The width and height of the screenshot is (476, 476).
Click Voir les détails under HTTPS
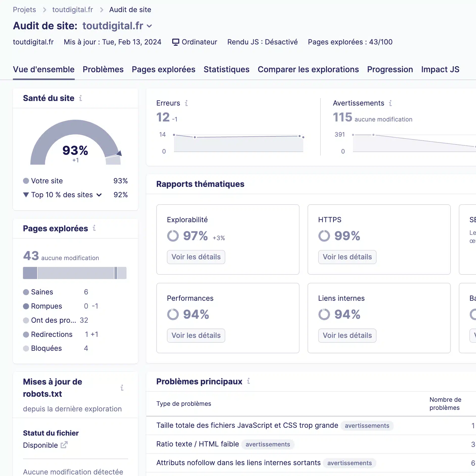pyautogui.click(x=347, y=257)
